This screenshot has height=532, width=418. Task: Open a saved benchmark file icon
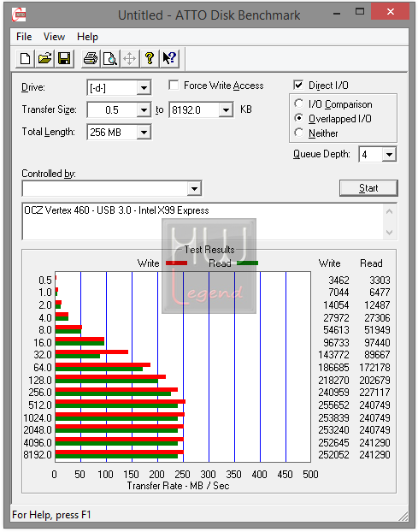(x=44, y=58)
